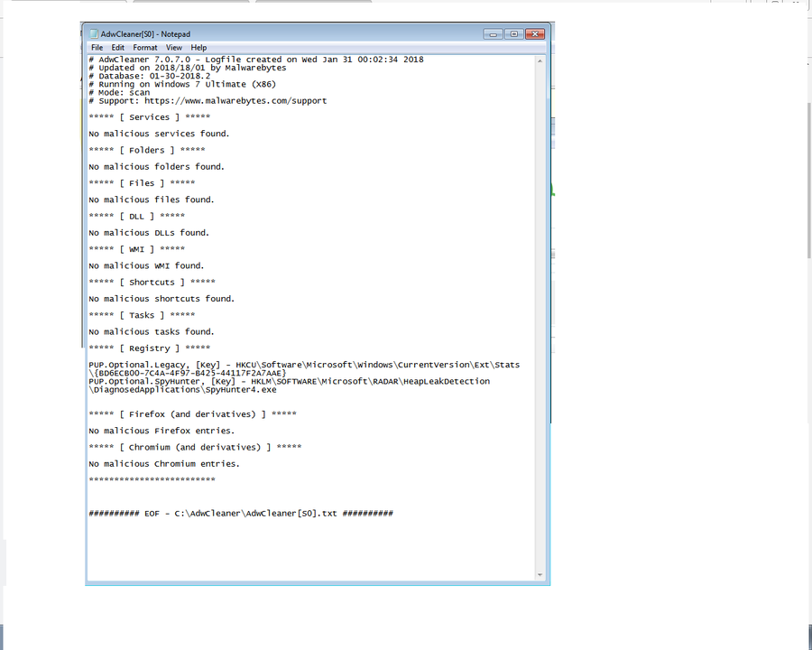The width and height of the screenshot is (812, 650).
Task: Click the 'Updated on 2018/18/01 by Malwarebytes' line
Action: click(188, 68)
